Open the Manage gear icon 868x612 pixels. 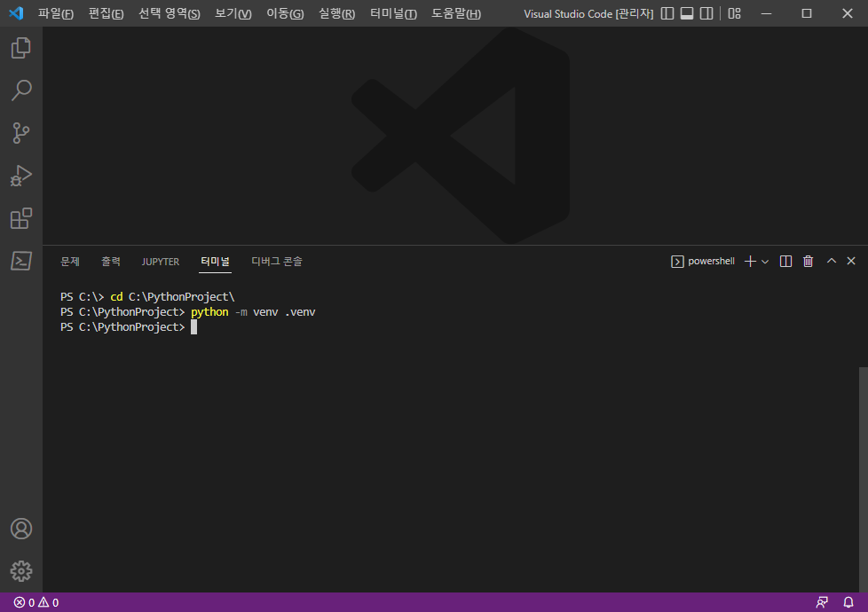point(21,571)
